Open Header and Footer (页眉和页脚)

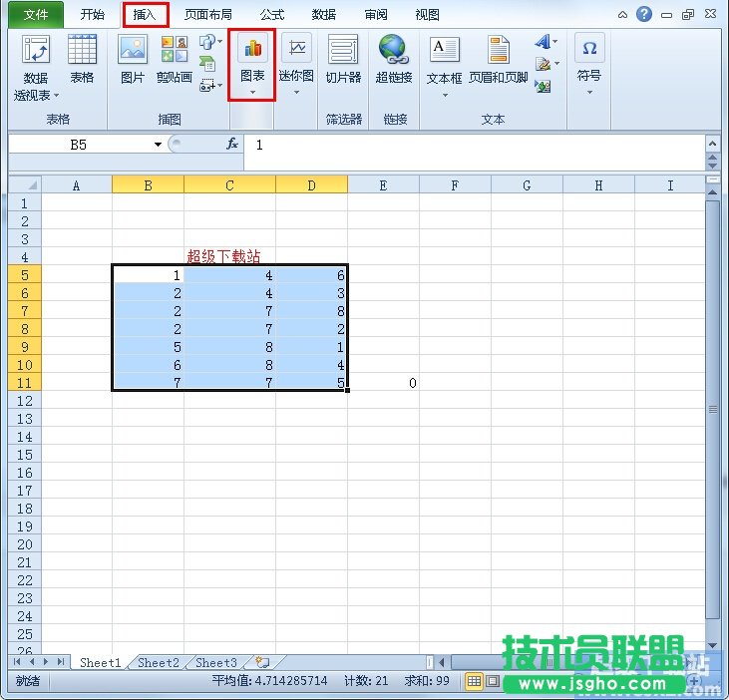498,59
